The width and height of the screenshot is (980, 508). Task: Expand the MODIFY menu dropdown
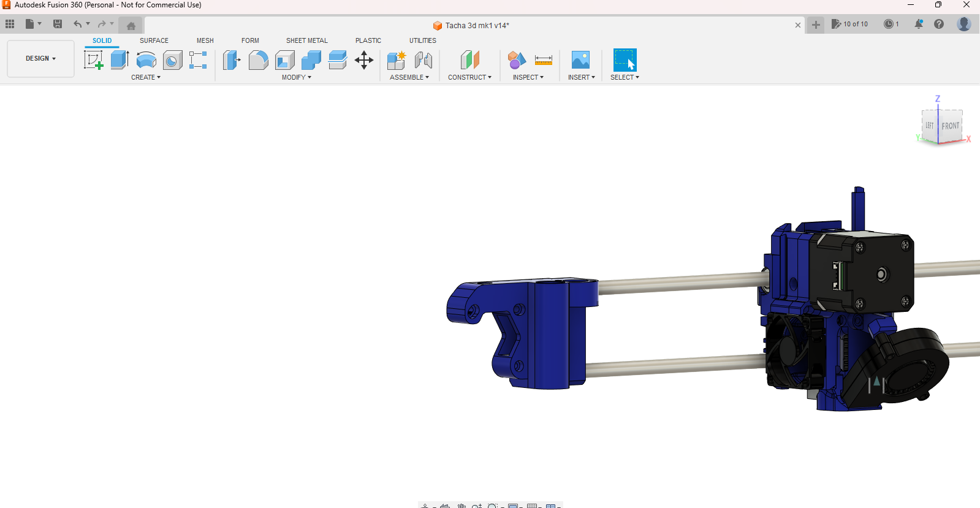[x=297, y=78]
